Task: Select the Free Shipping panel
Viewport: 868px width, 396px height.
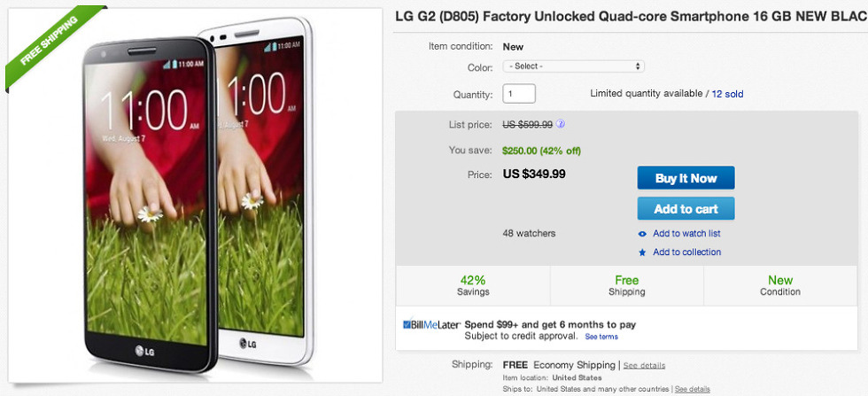Action: click(x=627, y=285)
